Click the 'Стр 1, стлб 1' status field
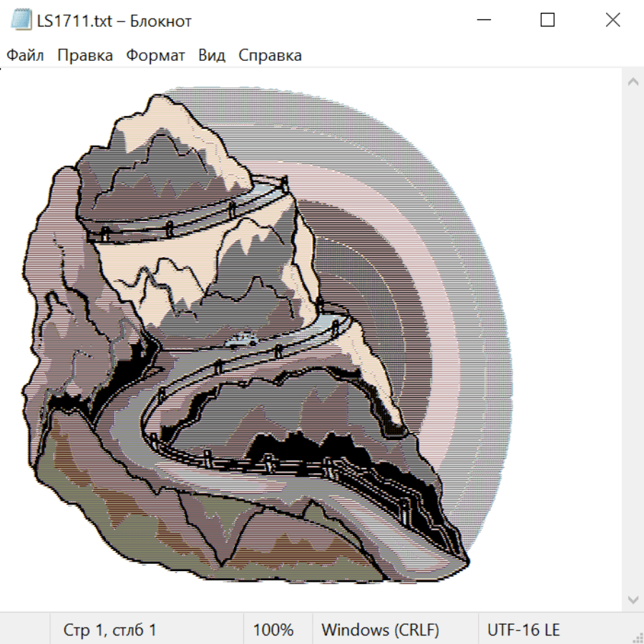The height and width of the screenshot is (644, 644). tap(109, 630)
